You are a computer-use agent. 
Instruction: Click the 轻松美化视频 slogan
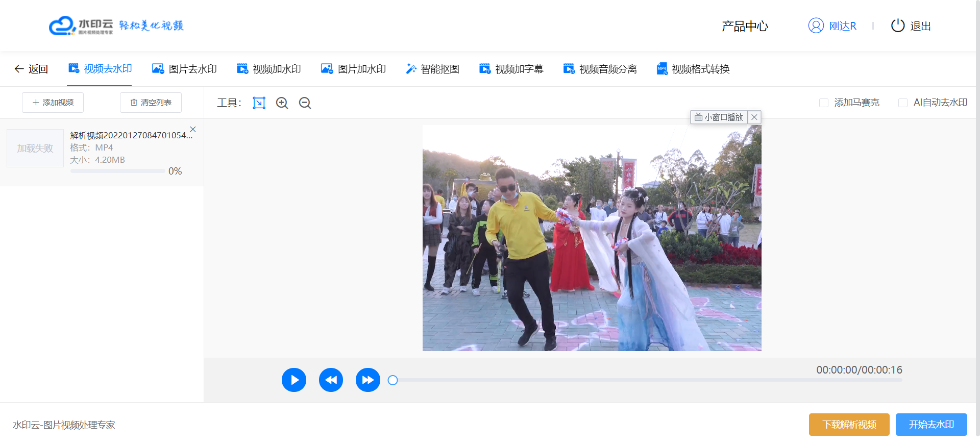151,26
